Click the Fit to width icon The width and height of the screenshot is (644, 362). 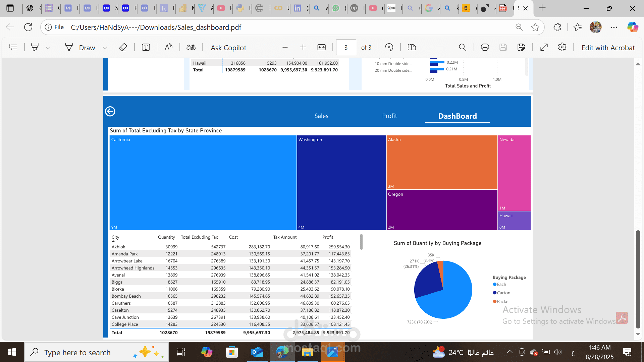click(x=321, y=48)
